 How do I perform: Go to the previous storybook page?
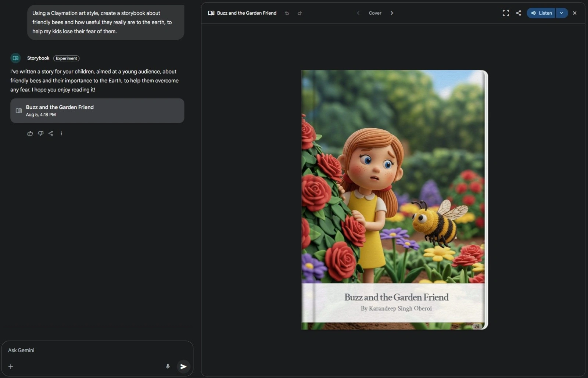(x=358, y=13)
